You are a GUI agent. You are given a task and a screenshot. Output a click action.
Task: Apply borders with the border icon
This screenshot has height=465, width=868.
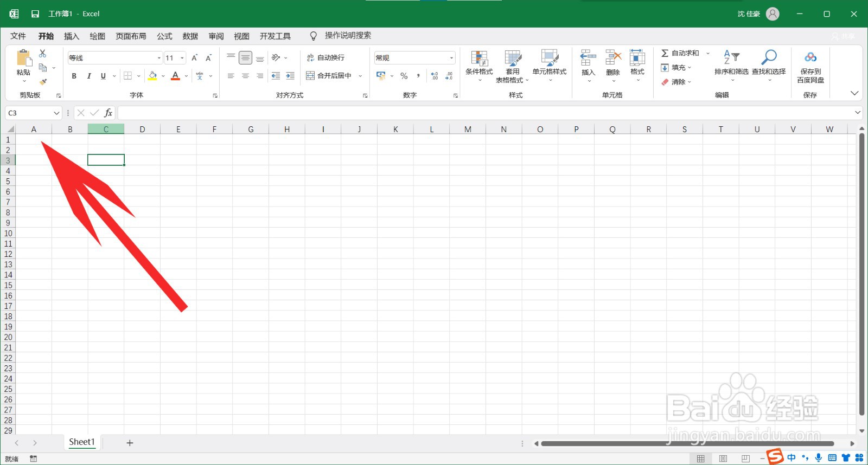(128, 76)
